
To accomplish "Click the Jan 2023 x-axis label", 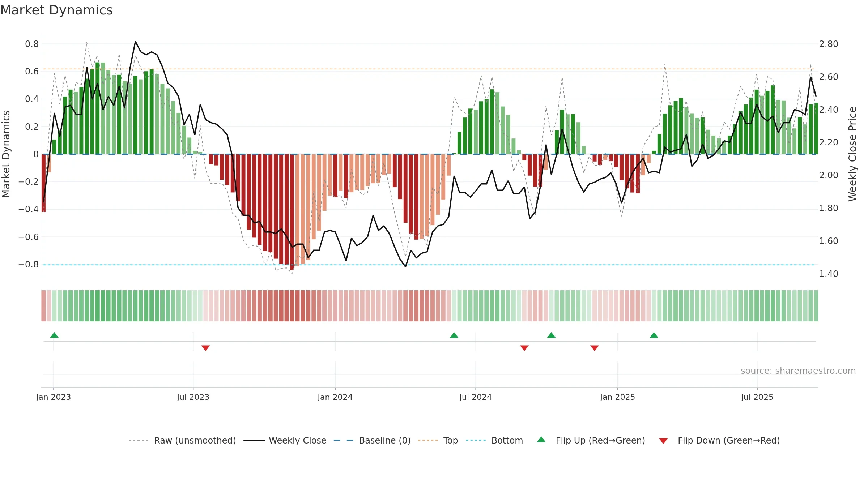I will (54, 397).
